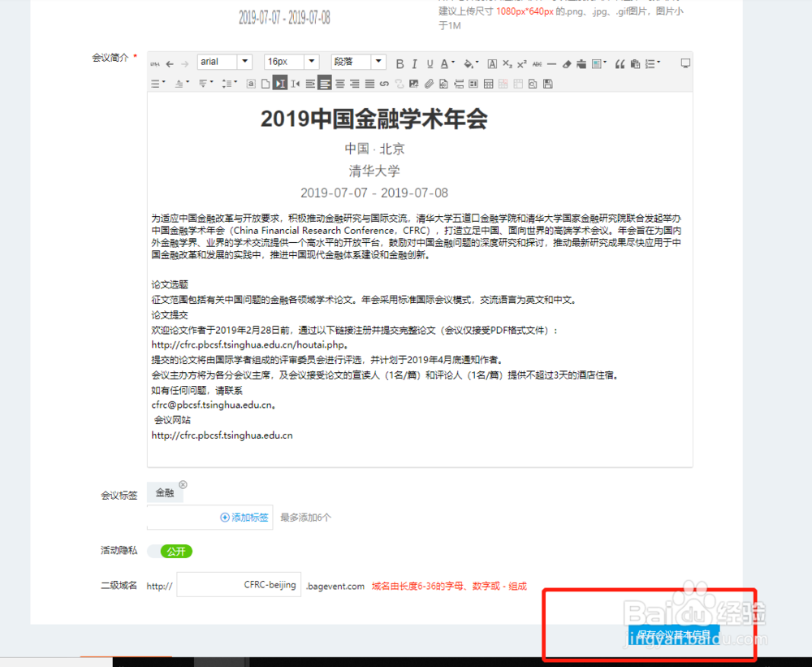Insert a hyperlink

(384, 84)
